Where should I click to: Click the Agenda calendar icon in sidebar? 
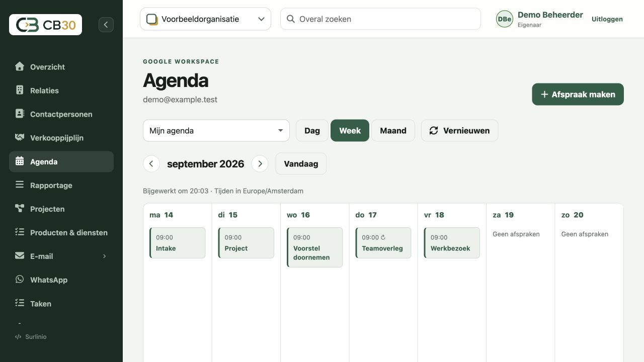point(20,161)
